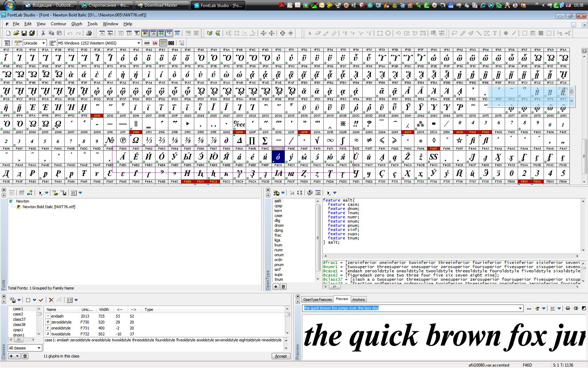
Task: Click the yellow layers icon in main toolbar
Action: (218, 33)
